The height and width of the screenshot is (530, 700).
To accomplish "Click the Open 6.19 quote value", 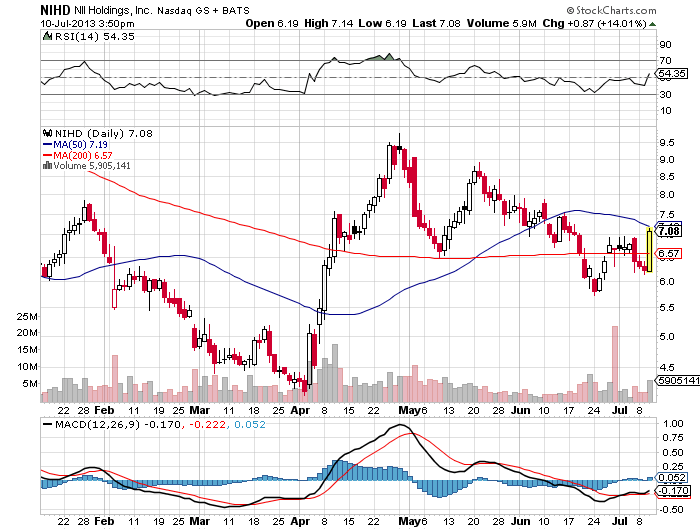I will (272, 23).
